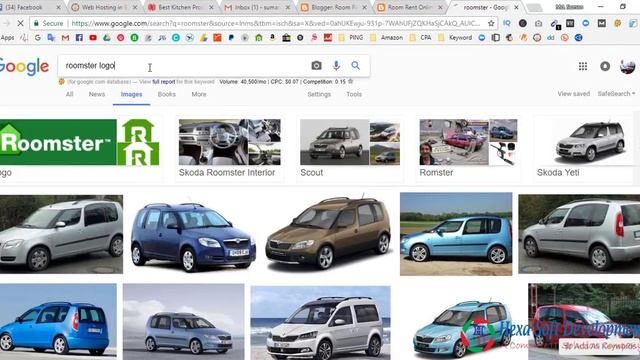Click the Google logo
The height and width of the screenshot is (360, 640).
pyautogui.click(x=24, y=66)
